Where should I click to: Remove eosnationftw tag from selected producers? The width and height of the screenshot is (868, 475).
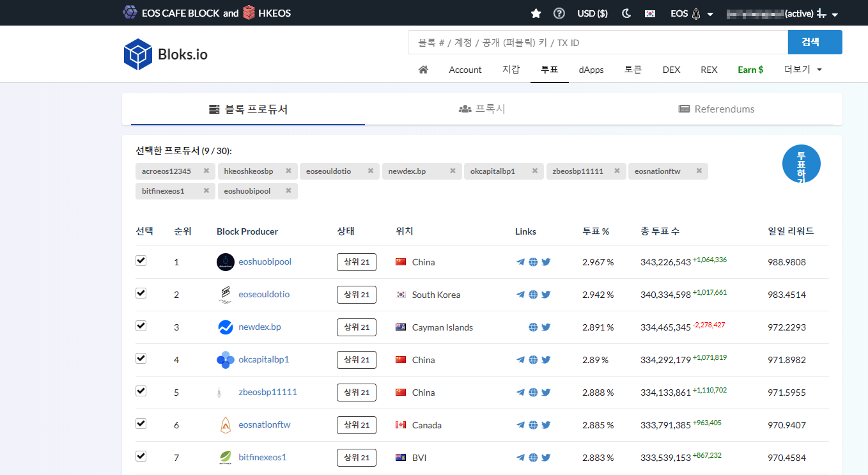(699, 171)
